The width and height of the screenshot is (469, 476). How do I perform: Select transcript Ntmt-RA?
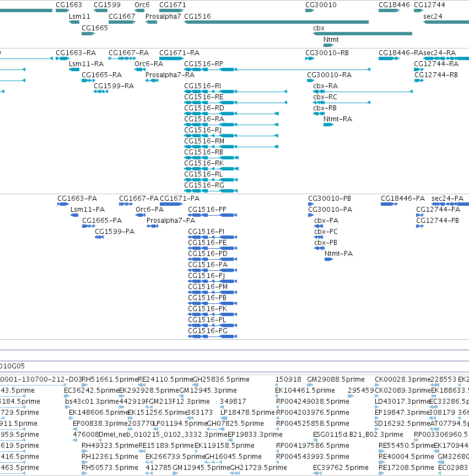[338, 119]
